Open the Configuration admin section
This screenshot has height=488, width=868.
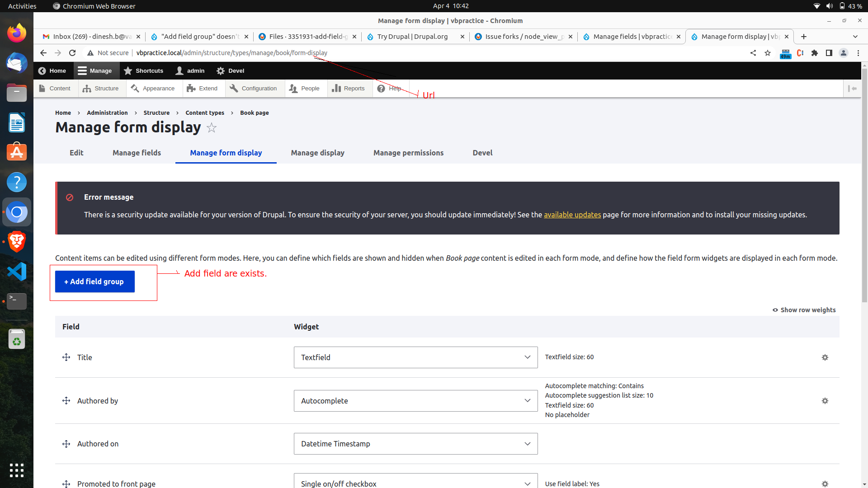(254, 88)
